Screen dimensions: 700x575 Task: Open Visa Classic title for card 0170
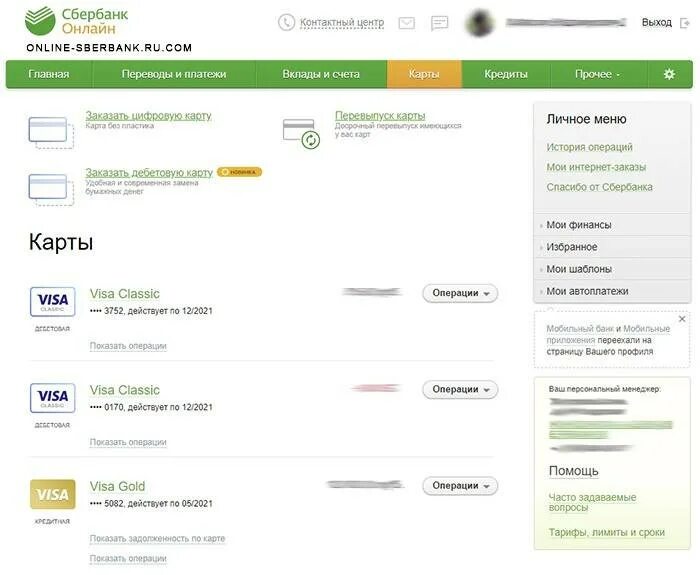(x=125, y=390)
